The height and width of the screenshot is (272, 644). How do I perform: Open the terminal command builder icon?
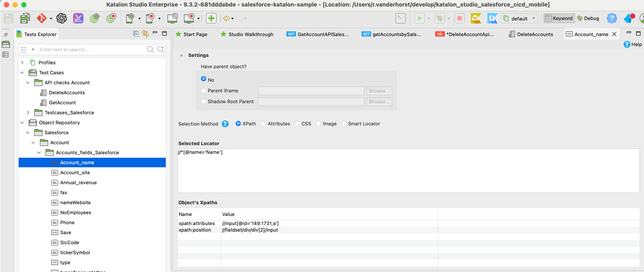(401, 18)
